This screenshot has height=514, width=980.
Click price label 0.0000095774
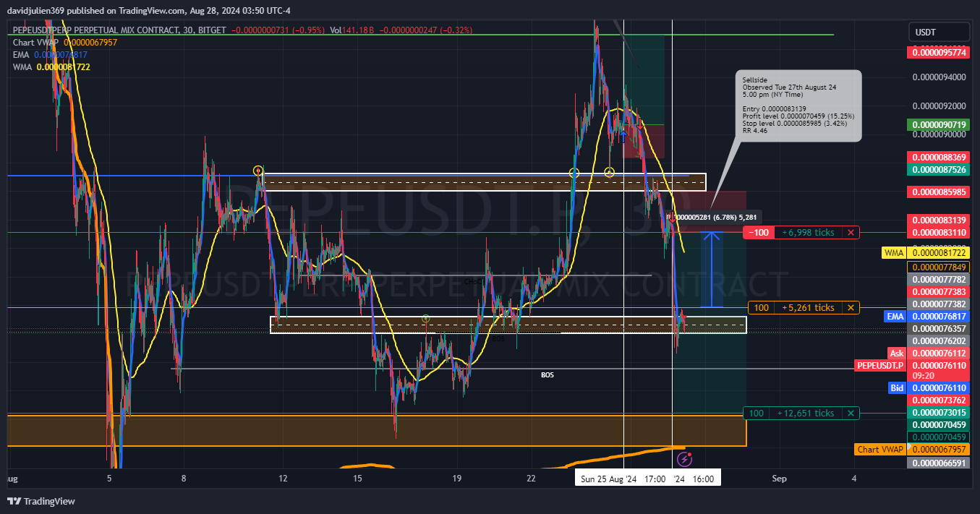938,53
